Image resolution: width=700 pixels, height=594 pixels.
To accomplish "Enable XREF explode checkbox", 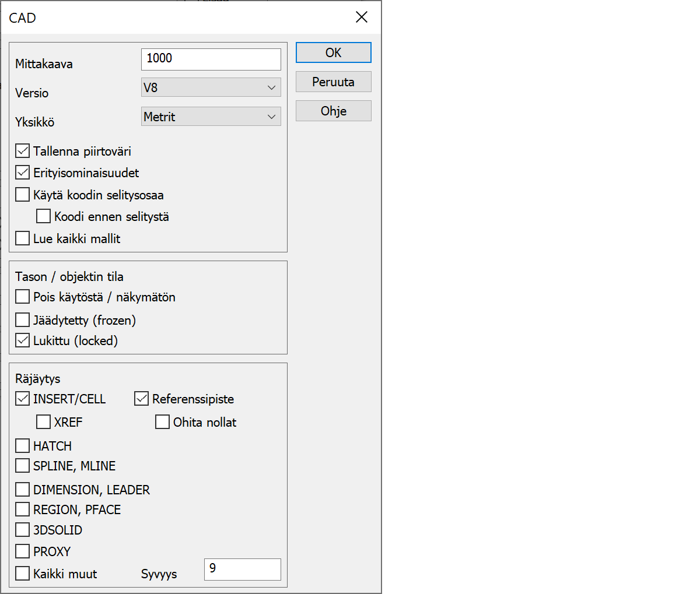I will (x=43, y=422).
